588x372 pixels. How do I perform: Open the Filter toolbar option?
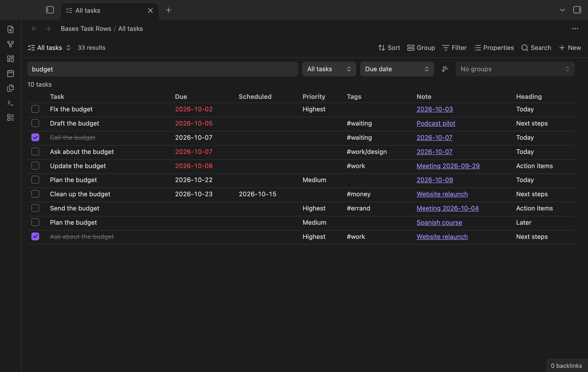454,47
